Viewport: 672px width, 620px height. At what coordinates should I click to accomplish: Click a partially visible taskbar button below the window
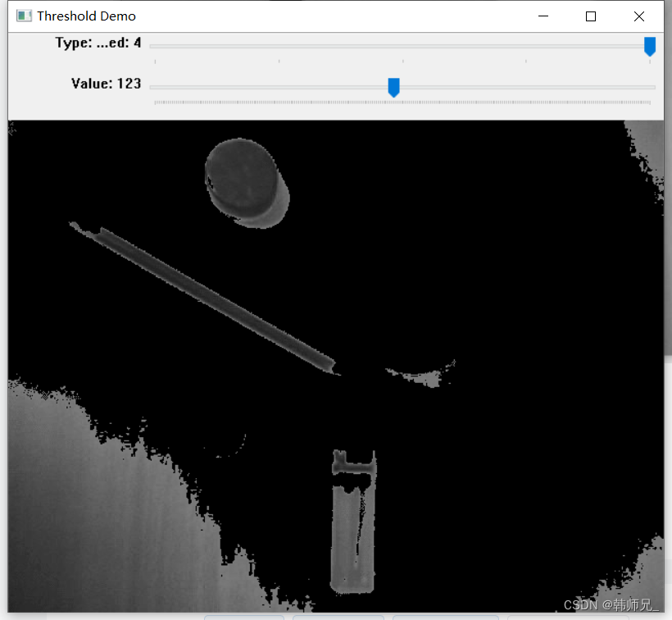pos(246,617)
